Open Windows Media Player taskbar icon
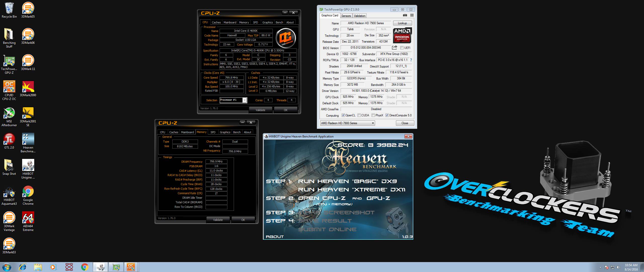Viewport: 644px width, 272px height. point(53,267)
